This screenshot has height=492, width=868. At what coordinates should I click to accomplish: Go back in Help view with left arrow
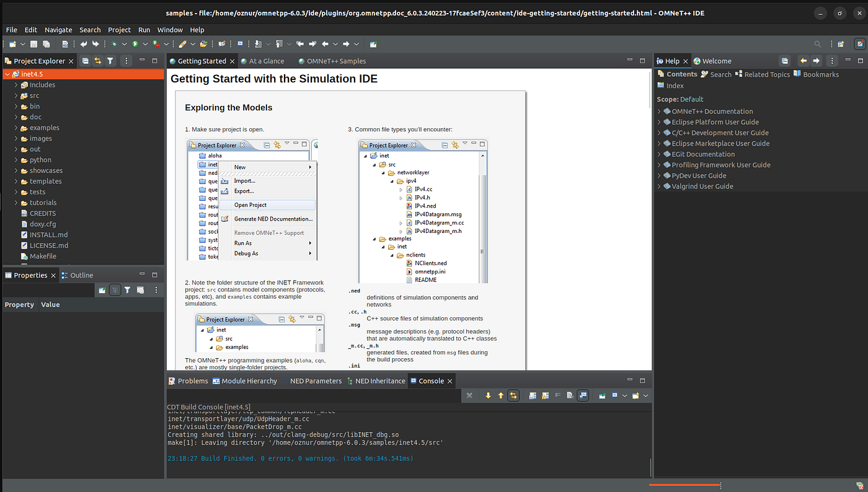click(x=804, y=61)
